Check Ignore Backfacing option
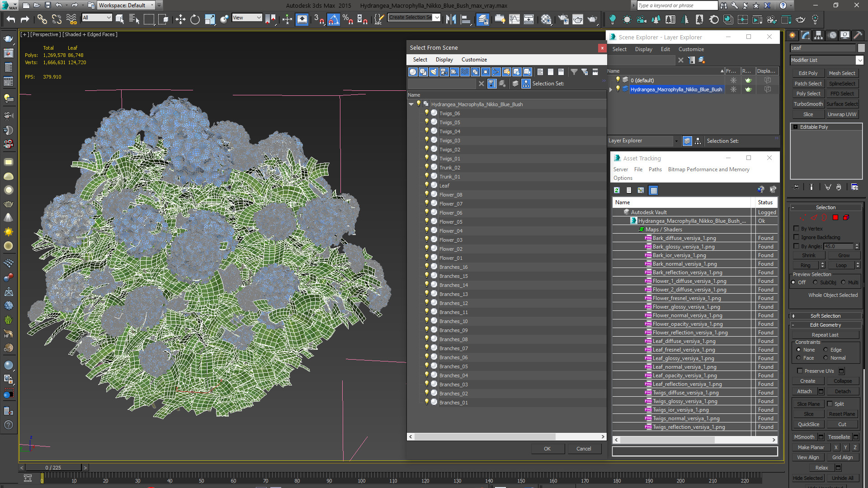The width and height of the screenshot is (868, 488). coord(797,237)
